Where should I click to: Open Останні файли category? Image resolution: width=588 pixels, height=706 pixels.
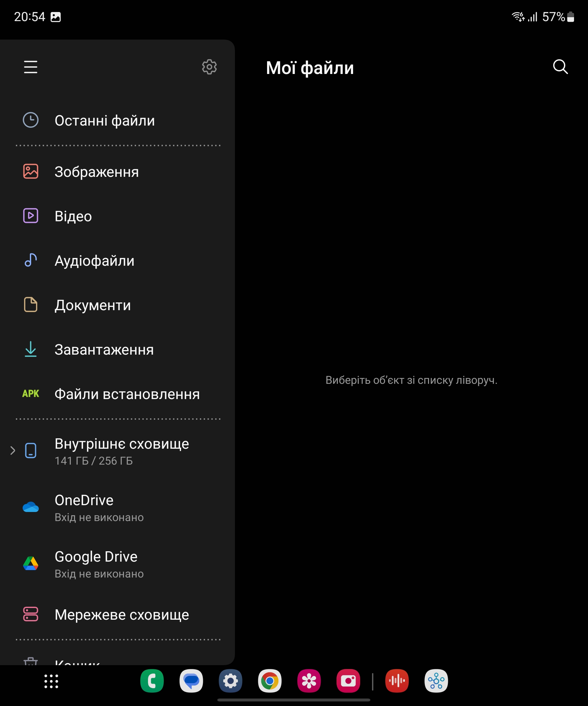tap(104, 120)
